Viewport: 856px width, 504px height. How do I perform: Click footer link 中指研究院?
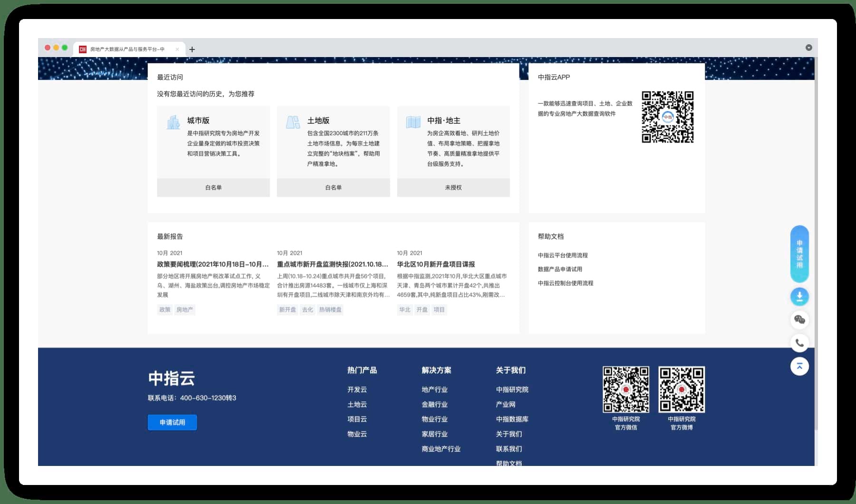click(512, 389)
